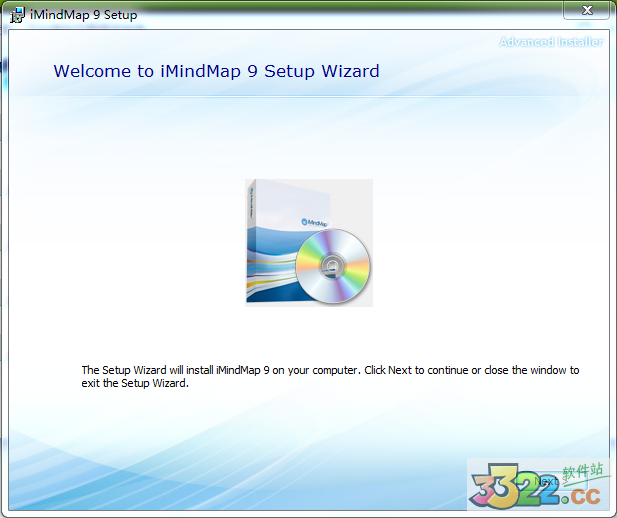This screenshot has width=617, height=518.
Task: Click the 'The Setup Wizard will install' description text
Action: (330, 376)
